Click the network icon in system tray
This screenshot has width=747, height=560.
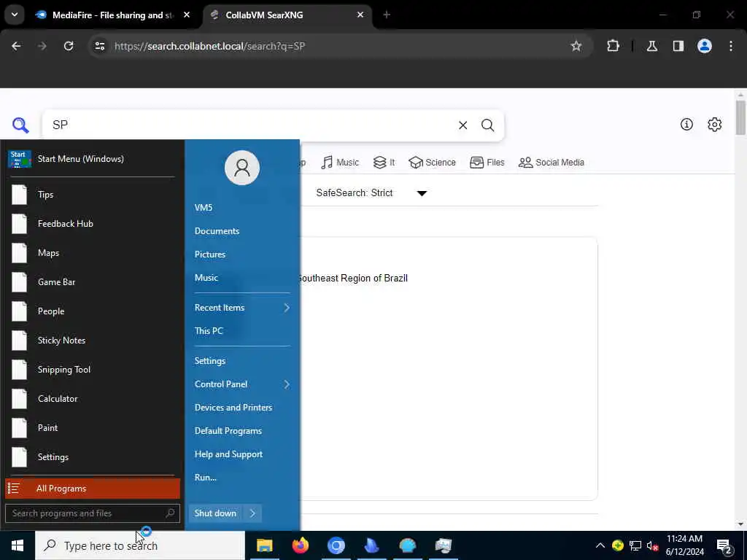[x=635, y=545]
